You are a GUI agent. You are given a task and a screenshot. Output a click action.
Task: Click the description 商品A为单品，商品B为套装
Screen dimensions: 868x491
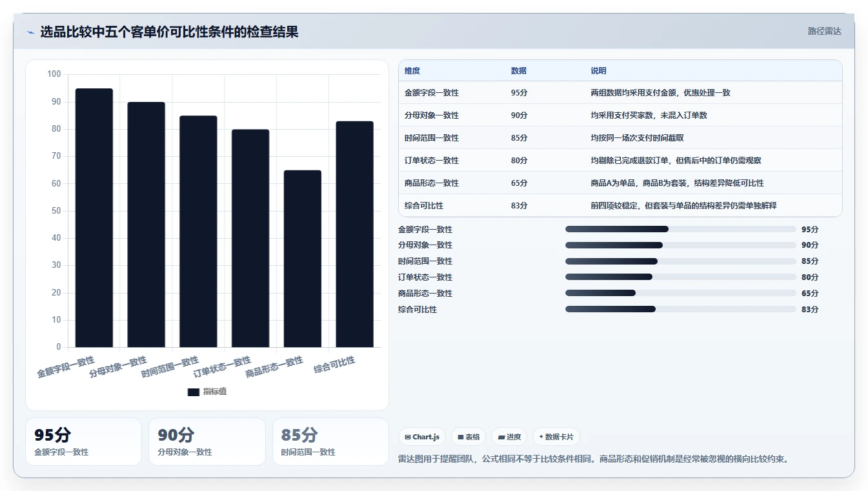click(677, 183)
